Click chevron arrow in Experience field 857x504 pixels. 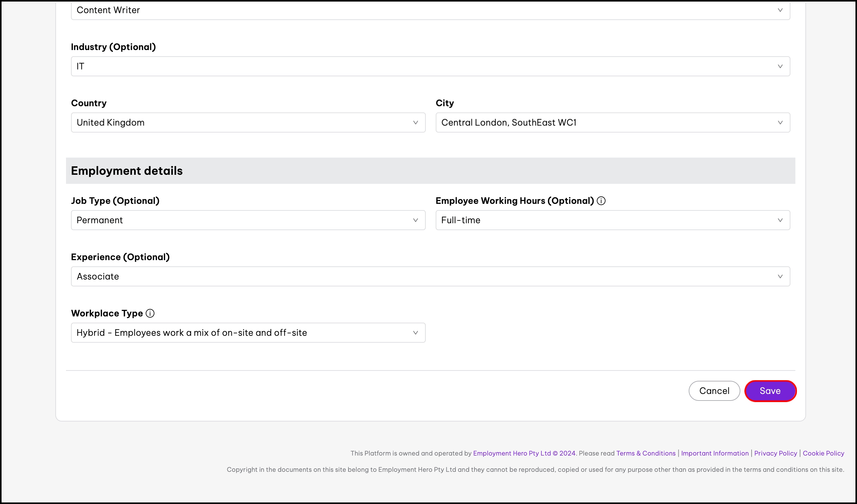(x=780, y=277)
